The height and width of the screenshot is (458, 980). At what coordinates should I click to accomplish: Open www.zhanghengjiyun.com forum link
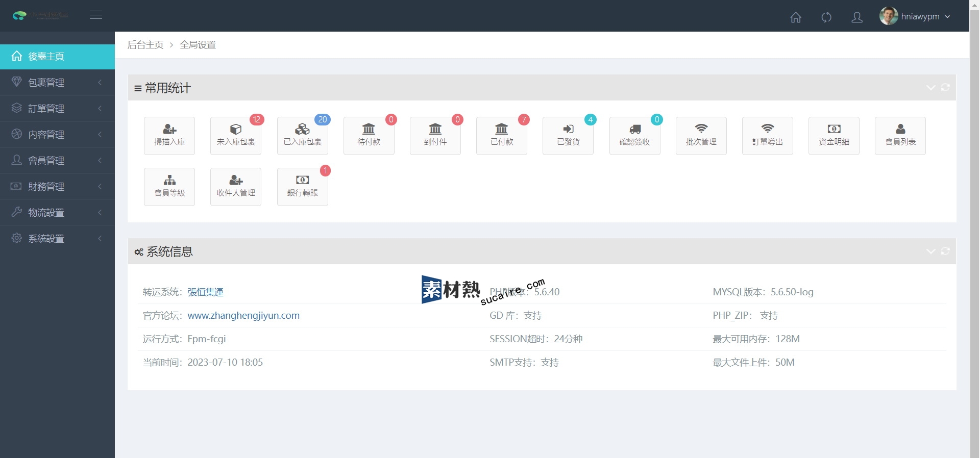click(x=243, y=316)
